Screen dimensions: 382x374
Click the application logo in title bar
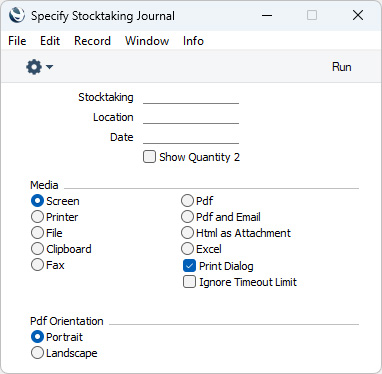17,15
